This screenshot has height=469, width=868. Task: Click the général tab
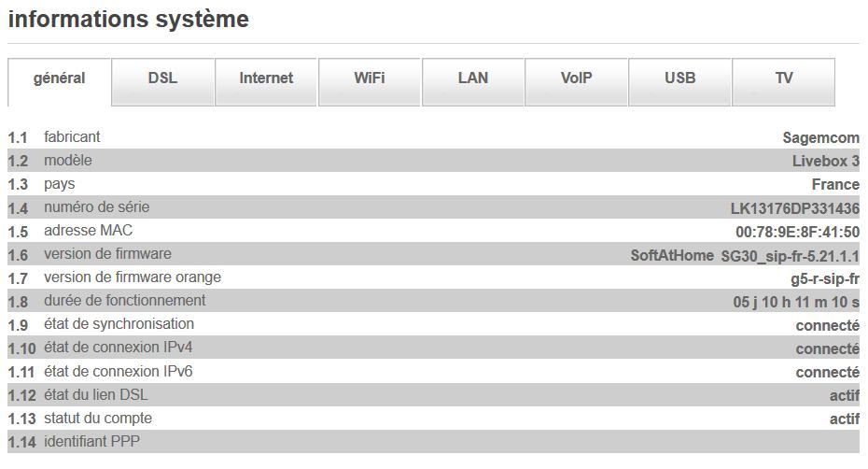pos(59,78)
